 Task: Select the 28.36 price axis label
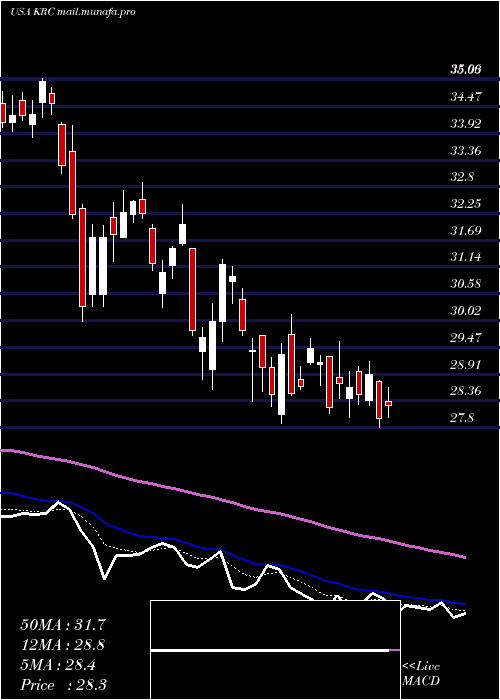[x=466, y=391]
